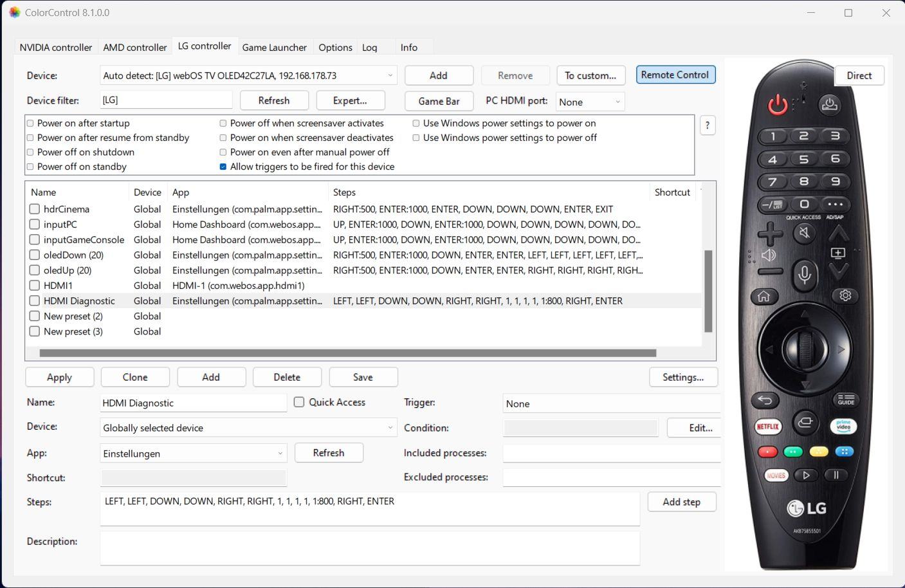Click the Settings... button
The image size is (905, 588).
coord(683,377)
